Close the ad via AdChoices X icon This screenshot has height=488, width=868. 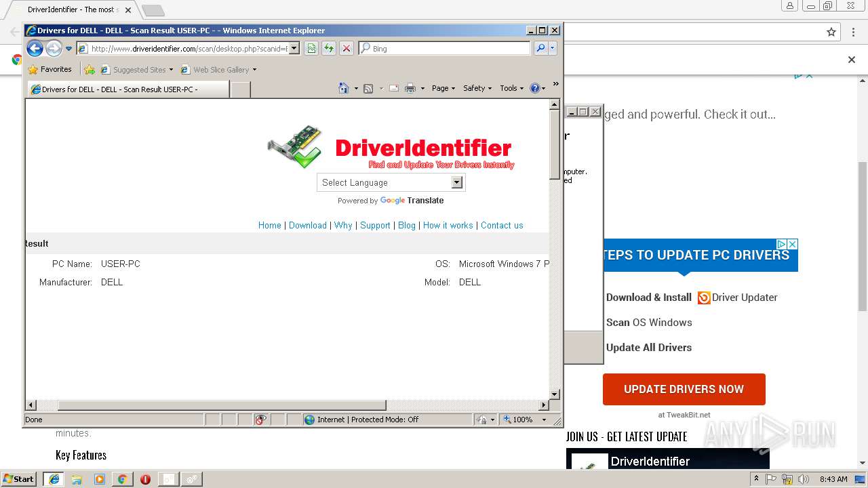tap(792, 244)
